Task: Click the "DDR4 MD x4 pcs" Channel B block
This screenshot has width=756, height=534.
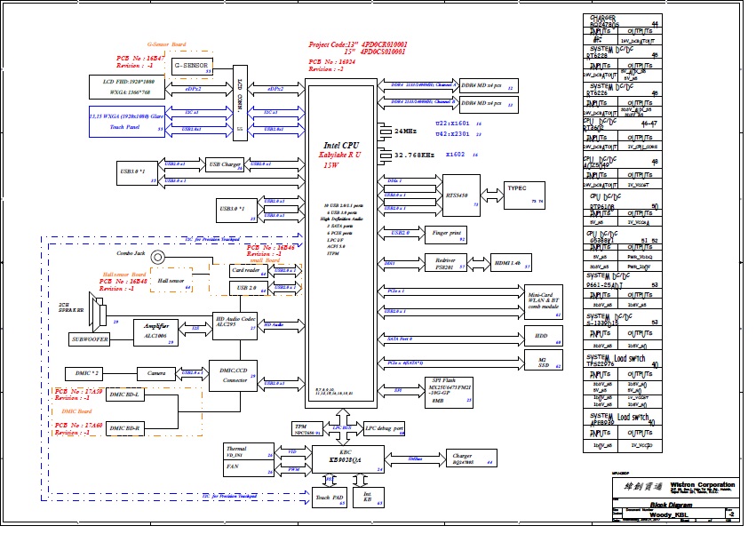Action: (x=489, y=104)
